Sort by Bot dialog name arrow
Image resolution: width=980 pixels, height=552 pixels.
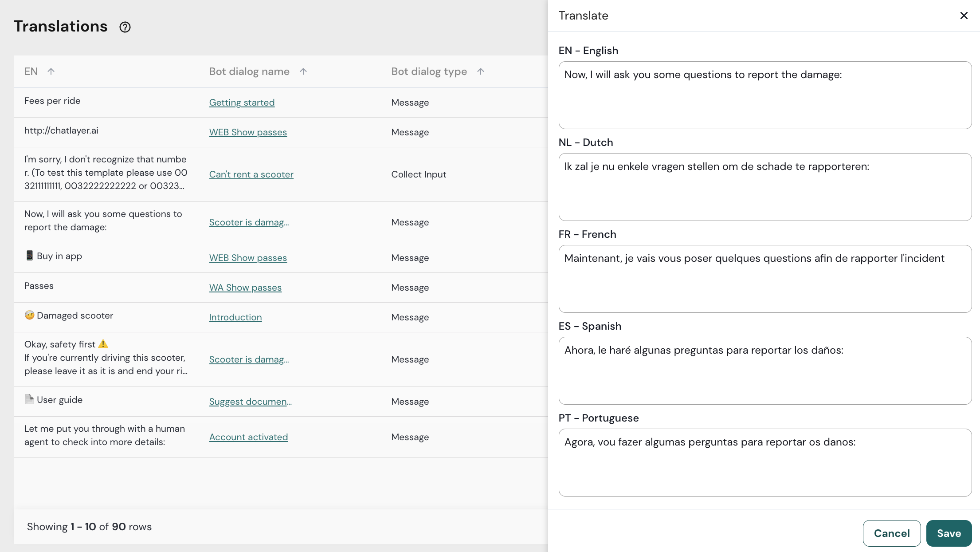coord(303,71)
